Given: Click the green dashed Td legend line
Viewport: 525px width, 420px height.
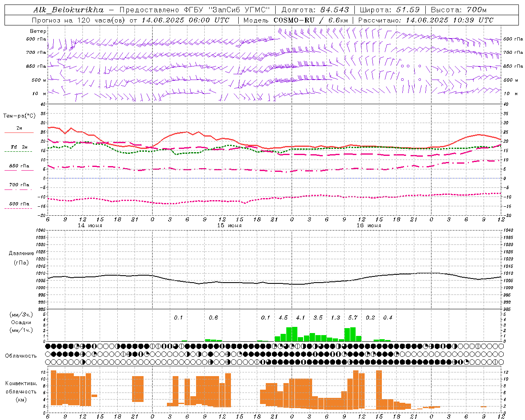Looking at the screenshot, I should coord(18,151).
